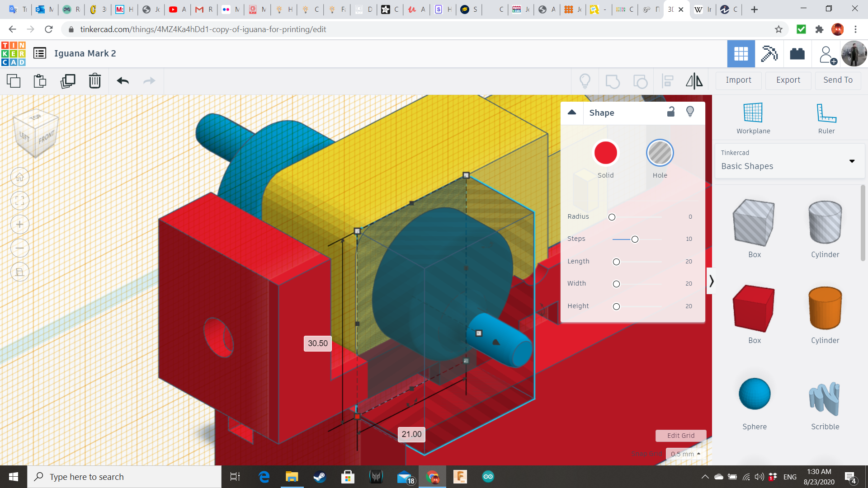Click the Delete trash can icon
The image size is (868, 488).
point(95,81)
